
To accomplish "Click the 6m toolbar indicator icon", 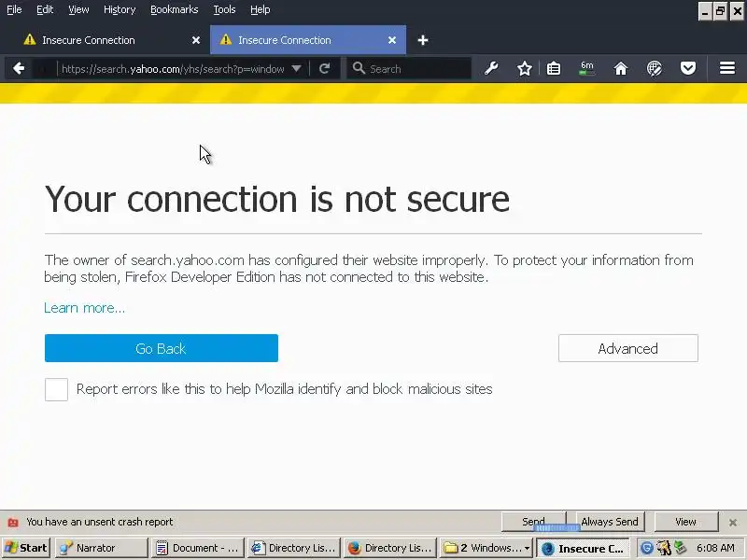I will pos(587,68).
